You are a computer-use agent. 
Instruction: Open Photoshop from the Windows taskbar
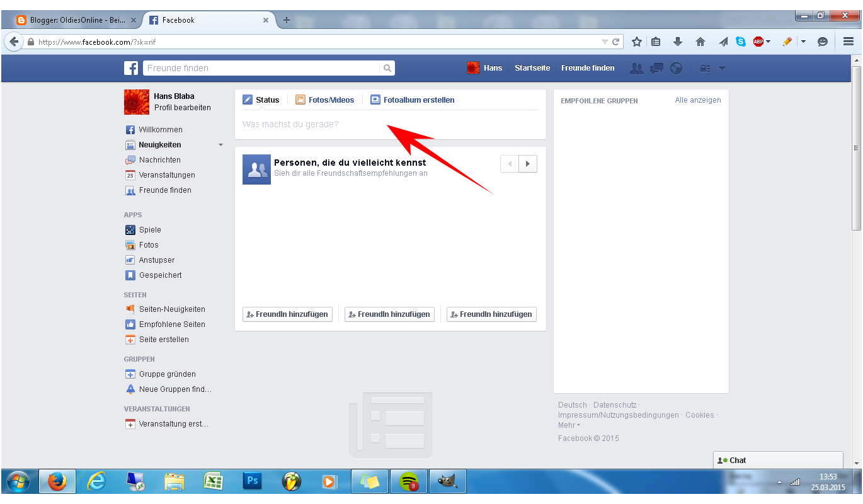(252, 481)
